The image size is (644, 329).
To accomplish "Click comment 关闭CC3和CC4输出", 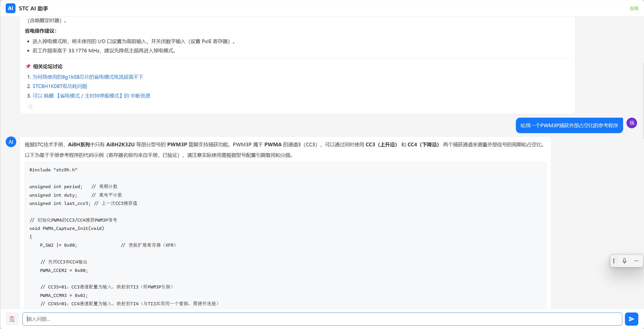I will point(64,262).
